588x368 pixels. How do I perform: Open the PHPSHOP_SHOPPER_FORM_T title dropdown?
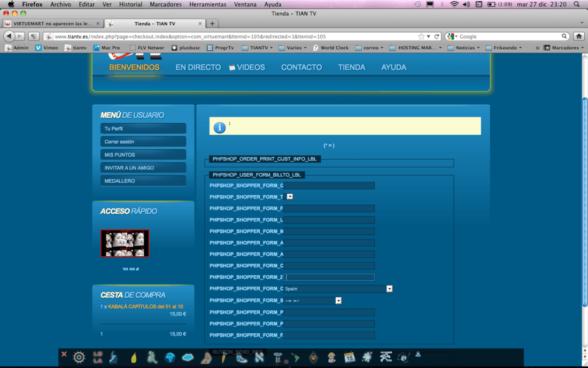click(x=290, y=196)
